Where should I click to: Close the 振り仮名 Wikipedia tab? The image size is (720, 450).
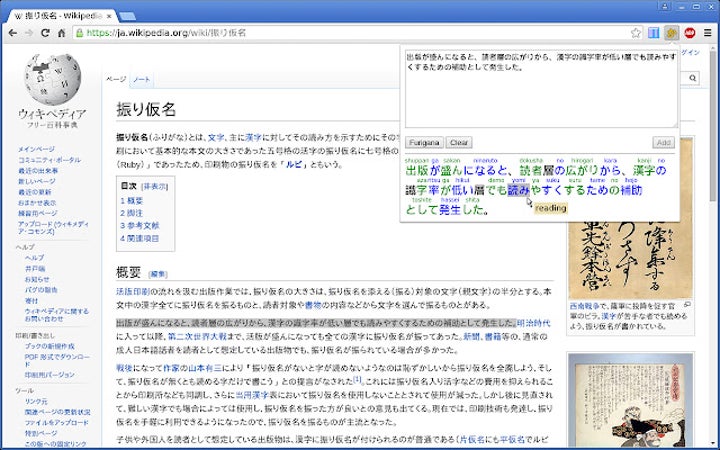110,14
